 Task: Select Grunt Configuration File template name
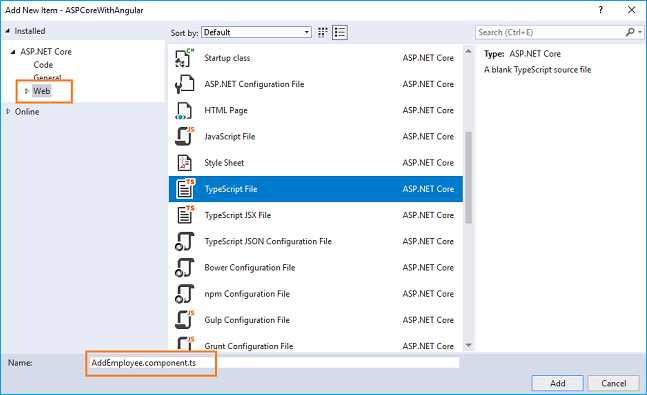coord(248,346)
